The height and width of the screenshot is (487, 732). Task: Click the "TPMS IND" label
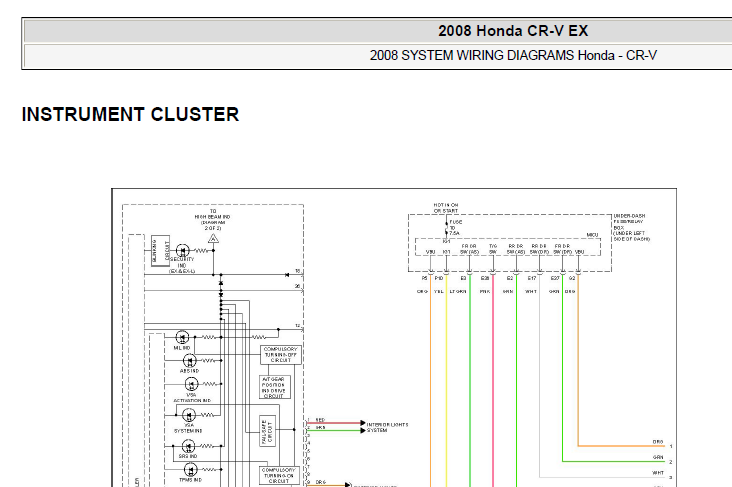coord(190,480)
